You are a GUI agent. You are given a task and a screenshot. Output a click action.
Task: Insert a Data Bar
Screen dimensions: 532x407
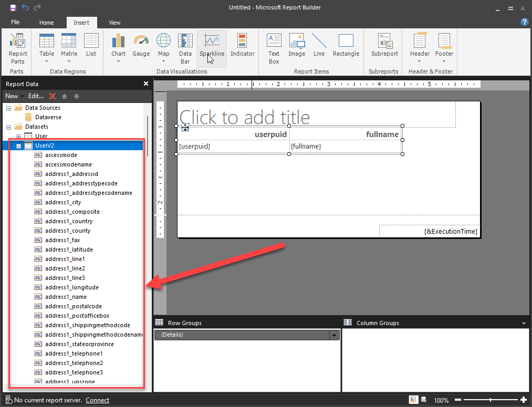click(x=185, y=48)
